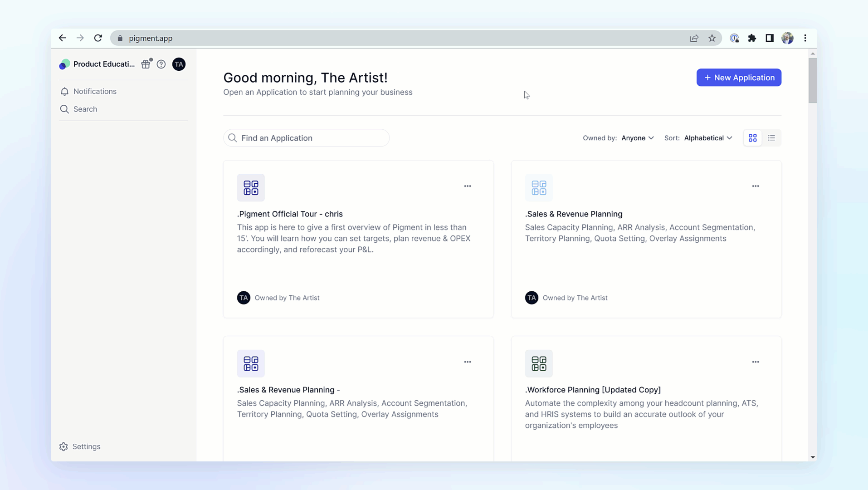Go back in browser history

62,38
